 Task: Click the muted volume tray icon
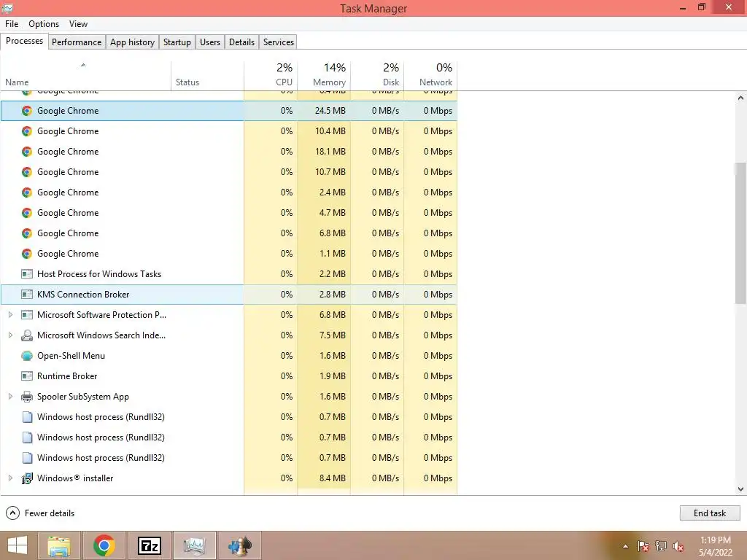pos(678,546)
